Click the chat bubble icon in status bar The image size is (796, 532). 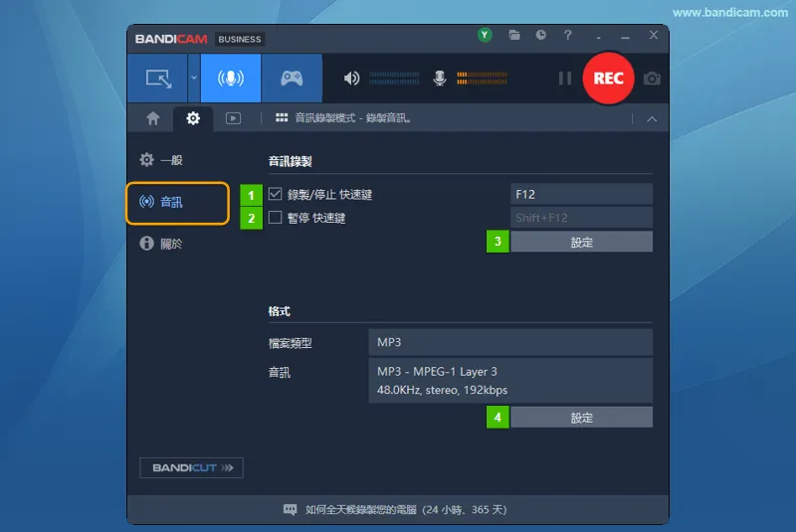tap(290, 510)
